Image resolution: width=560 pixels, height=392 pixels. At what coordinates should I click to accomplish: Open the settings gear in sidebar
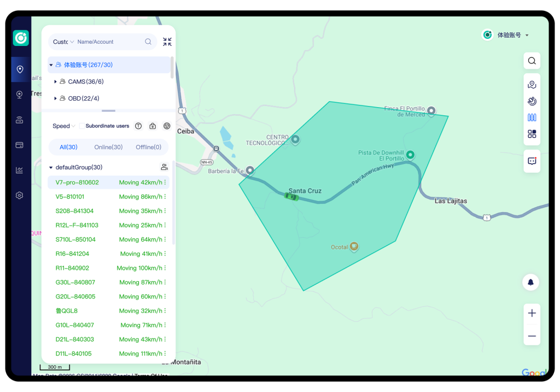click(x=20, y=195)
